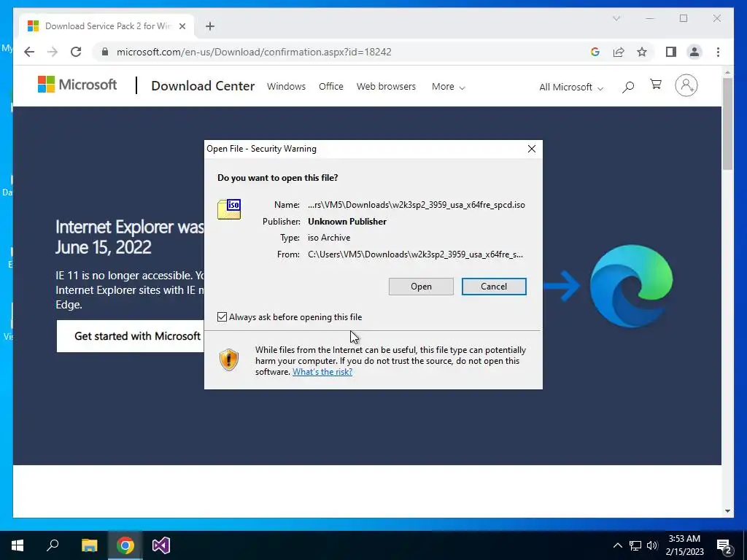Image resolution: width=747 pixels, height=560 pixels.
Task: Open the Microsoft site search magnifier
Action: [x=628, y=86]
